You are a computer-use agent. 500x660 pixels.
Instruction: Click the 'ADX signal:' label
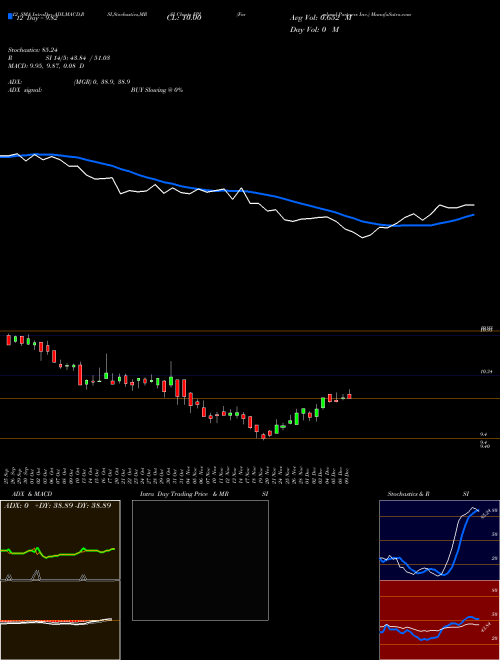tap(25, 90)
